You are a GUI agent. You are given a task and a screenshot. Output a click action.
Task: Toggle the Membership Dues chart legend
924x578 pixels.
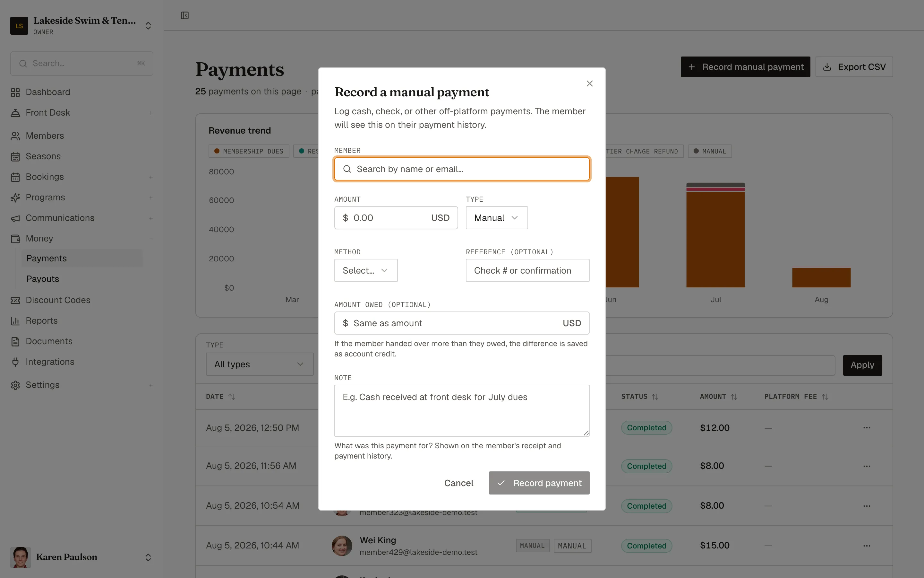coord(249,151)
